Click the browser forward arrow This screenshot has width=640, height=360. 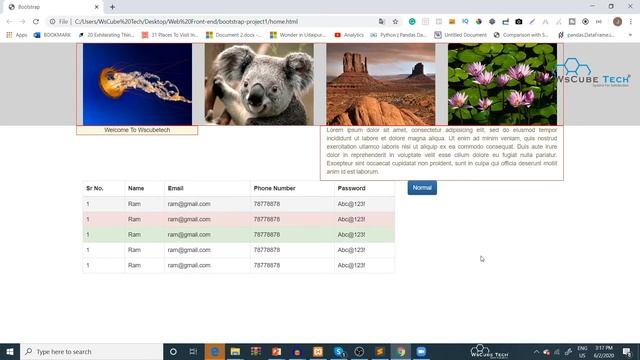(22, 22)
